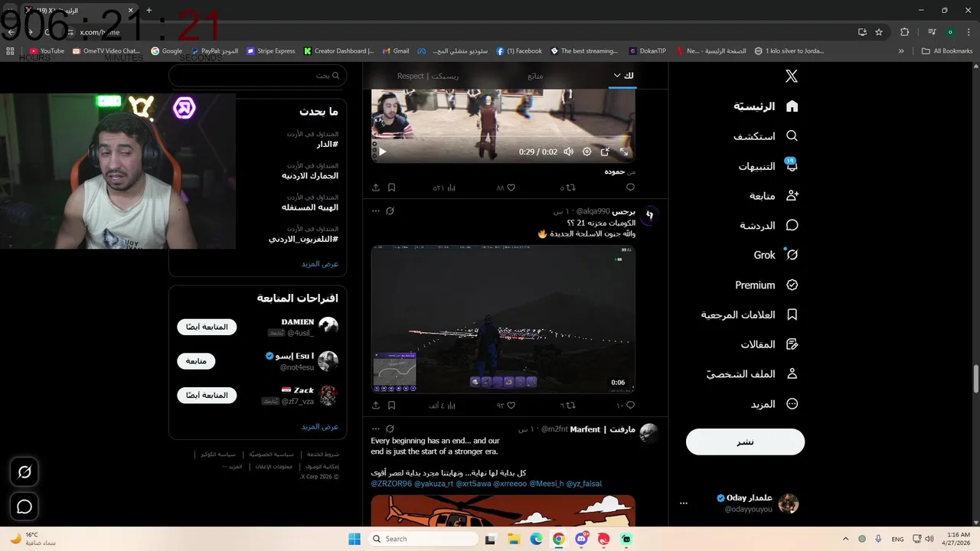Screen dimensions: 980x551
Task: Open trending topic #الدار
Action: (327, 144)
